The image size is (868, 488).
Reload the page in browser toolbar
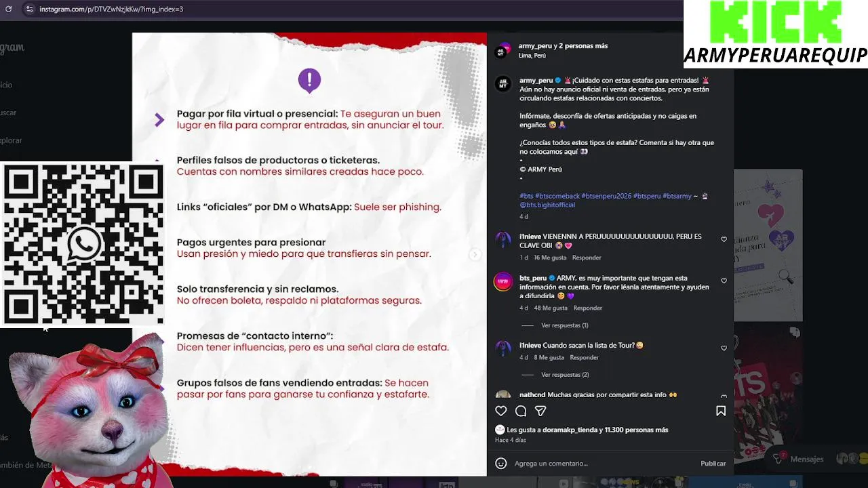9,9
